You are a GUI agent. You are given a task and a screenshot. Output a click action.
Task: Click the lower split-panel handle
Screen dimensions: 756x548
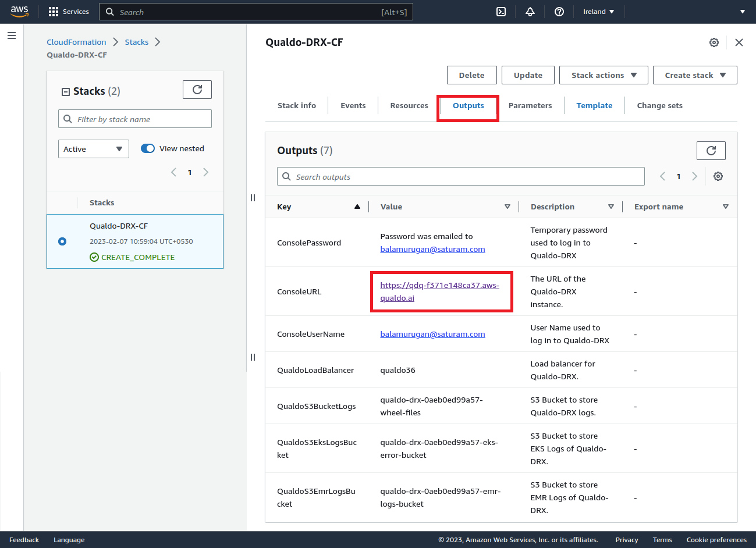pos(253,357)
